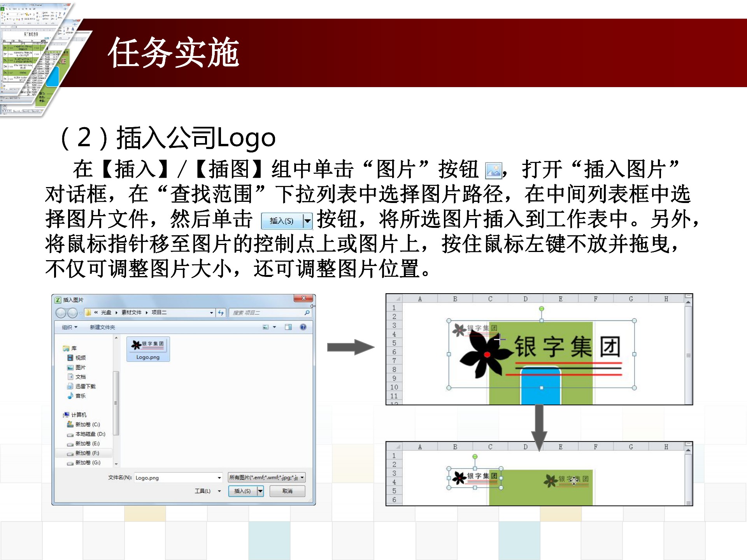747x560 pixels.
Task: Select the Logo.png thumbnail
Action: pyautogui.click(x=148, y=349)
